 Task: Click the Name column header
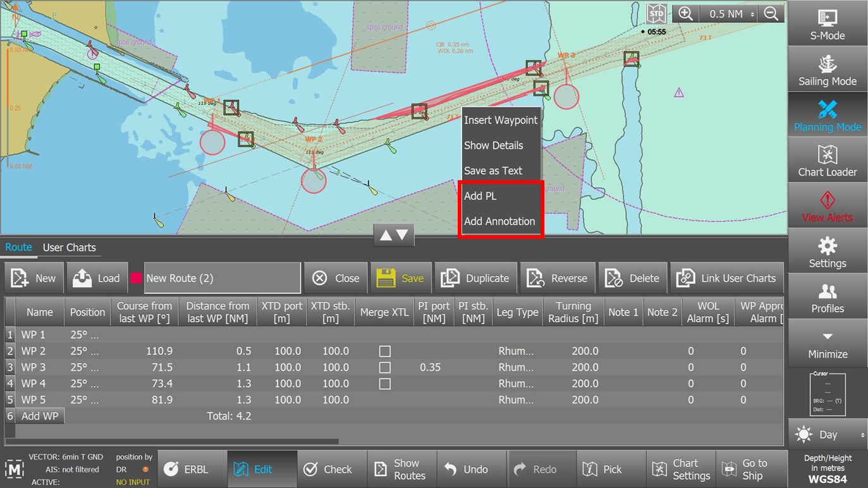(x=40, y=312)
